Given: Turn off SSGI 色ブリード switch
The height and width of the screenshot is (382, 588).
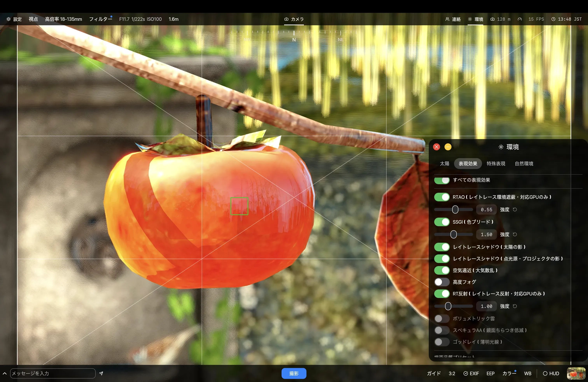Looking at the screenshot, I should point(442,222).
